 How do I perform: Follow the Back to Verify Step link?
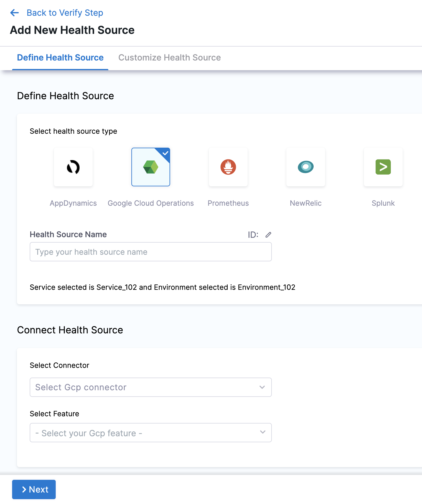point(65,13)
